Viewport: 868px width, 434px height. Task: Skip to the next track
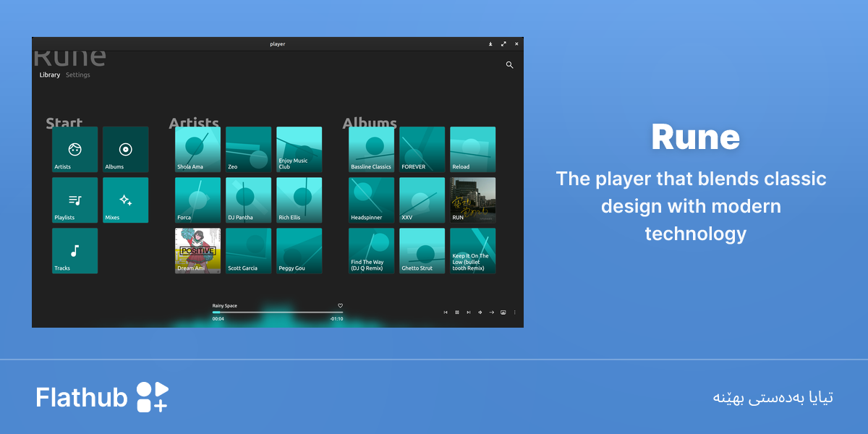tap(469, 312)
